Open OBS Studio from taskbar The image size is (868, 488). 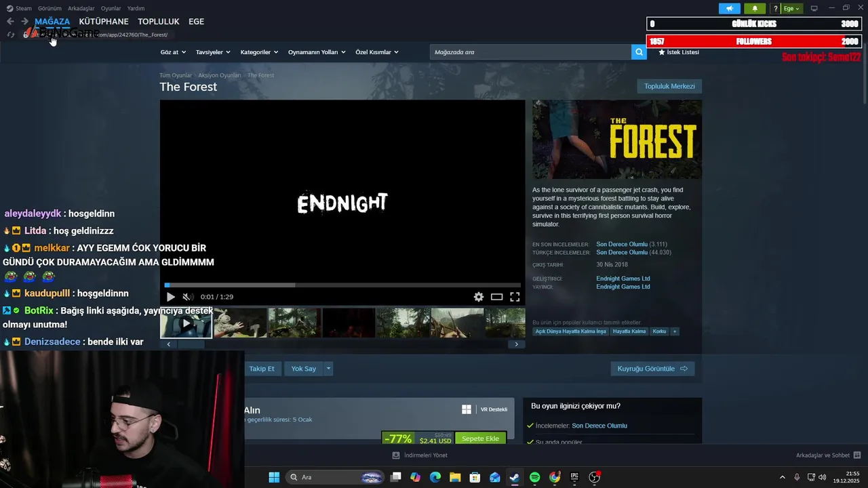(595, 477)
